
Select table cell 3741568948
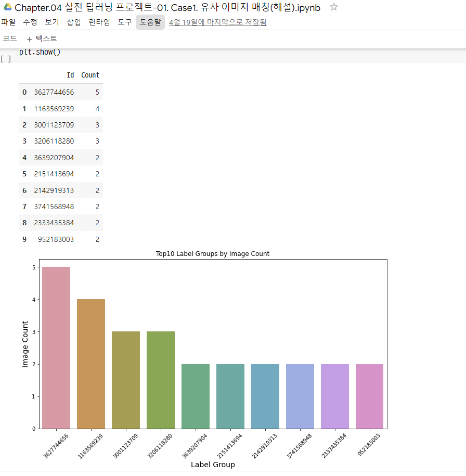[54, 207]
